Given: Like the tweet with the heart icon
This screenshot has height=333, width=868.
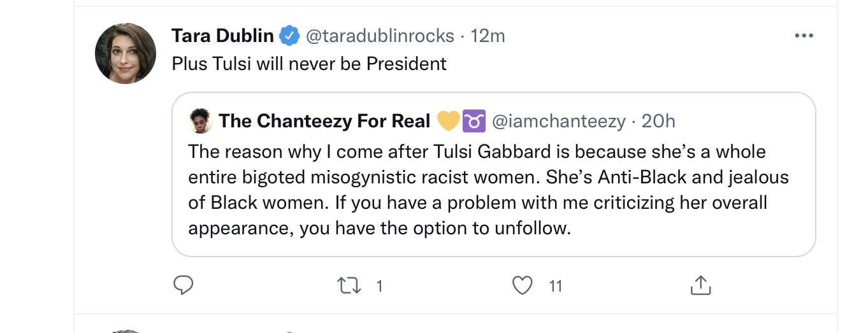Looking at the screenshot, I should tap(523, 286).
